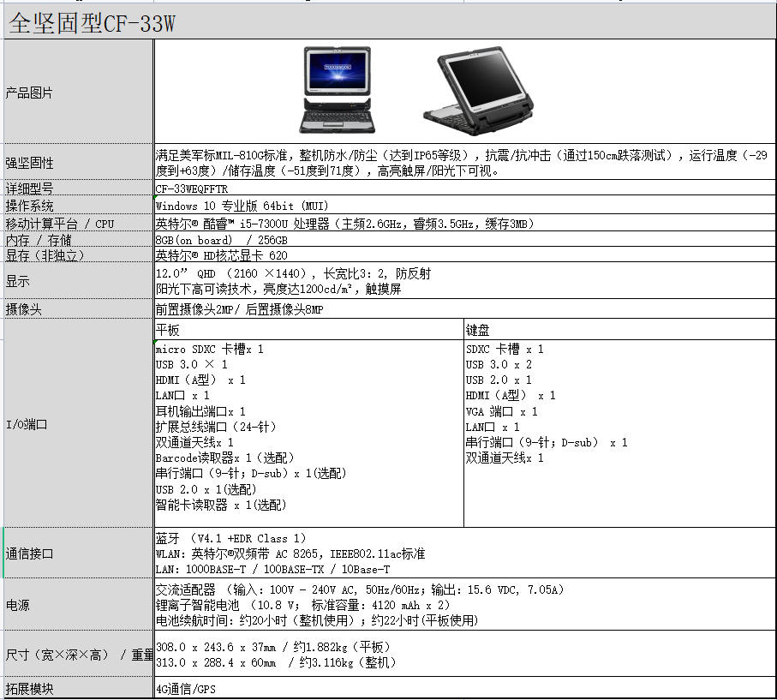This screenshot has height=700, width=777.
Task: Click the angled-view Toughbook product image
Action: click(x=479, y=91)
